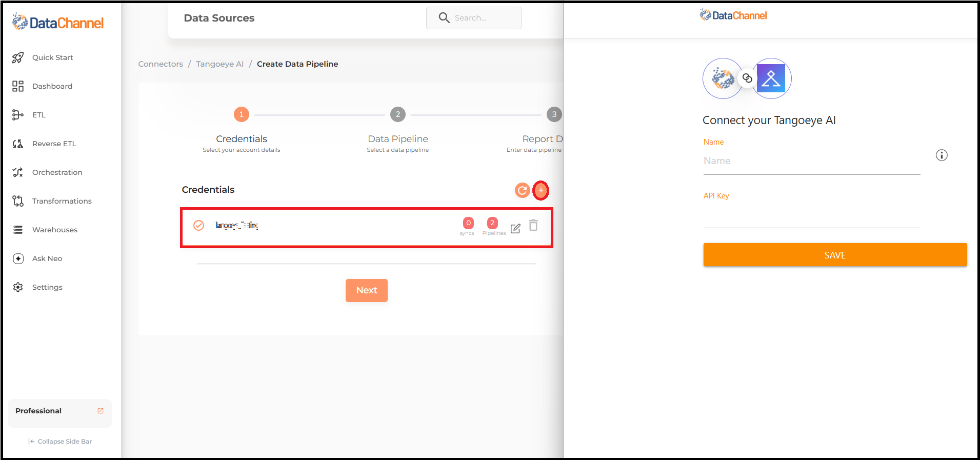Open the ETL section
The image size is (980, 460).
(x=38, y=115)
